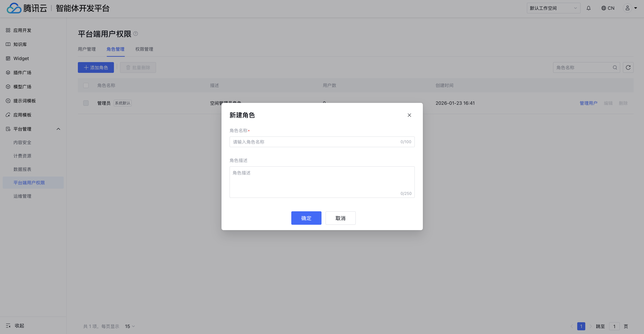The image size is (644, 334).
Task: Click the refresh icon beside role search
Action: pyautogui.click(x=628, y=67)
